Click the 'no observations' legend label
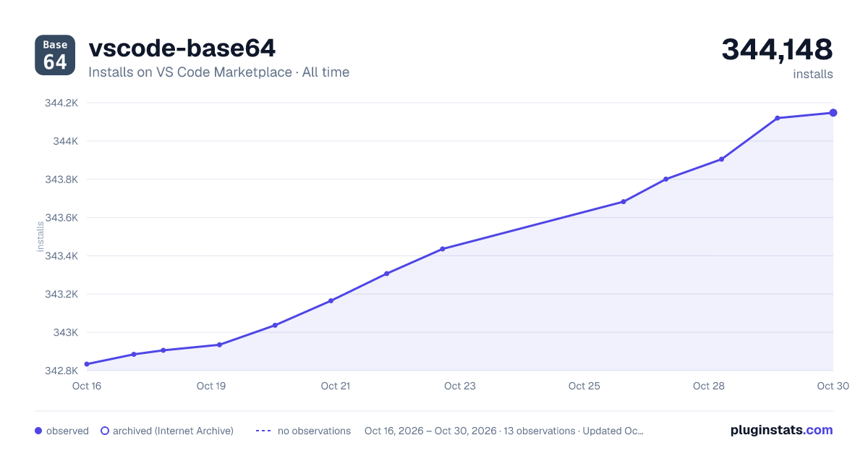The height and width of the screenshot is (456, 868). pyautogui.click(x=314, y=431)
